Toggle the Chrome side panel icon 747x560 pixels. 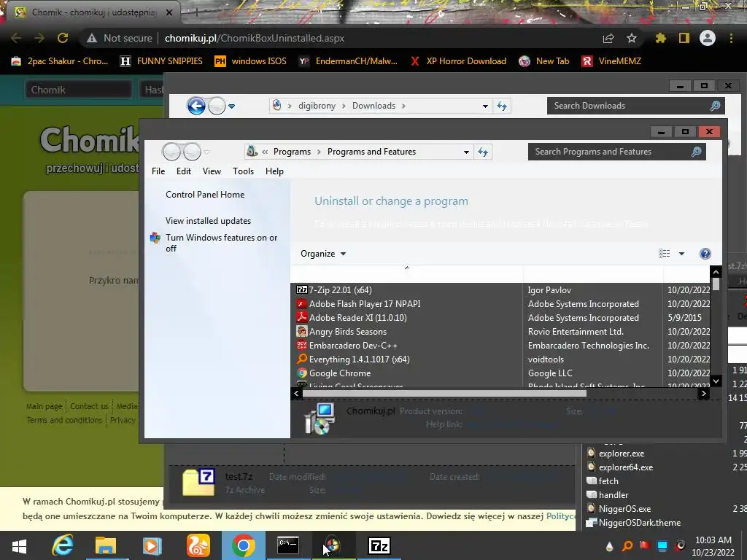coord(684,38)
